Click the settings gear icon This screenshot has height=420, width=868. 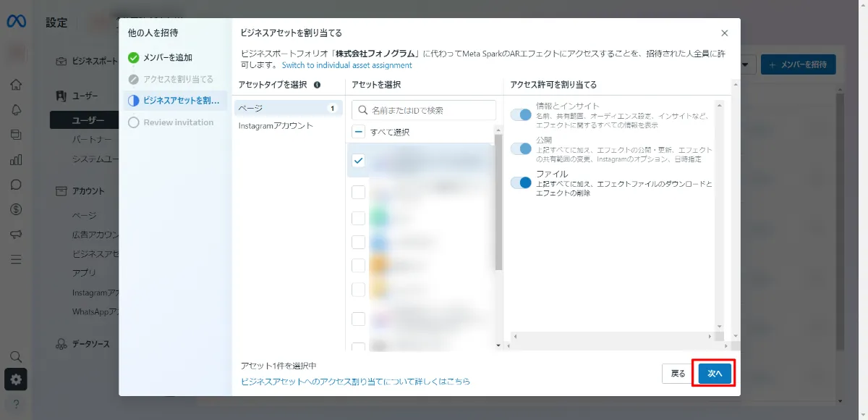point(16,379)
